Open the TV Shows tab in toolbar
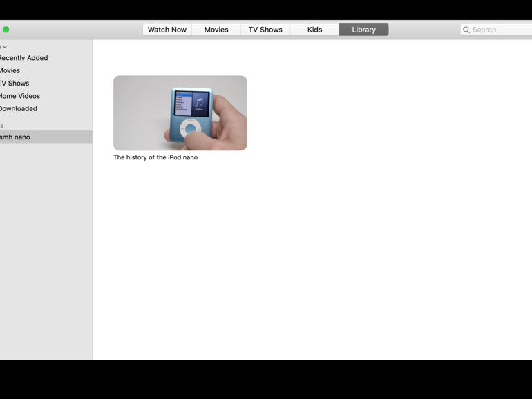 pos(265,30)
